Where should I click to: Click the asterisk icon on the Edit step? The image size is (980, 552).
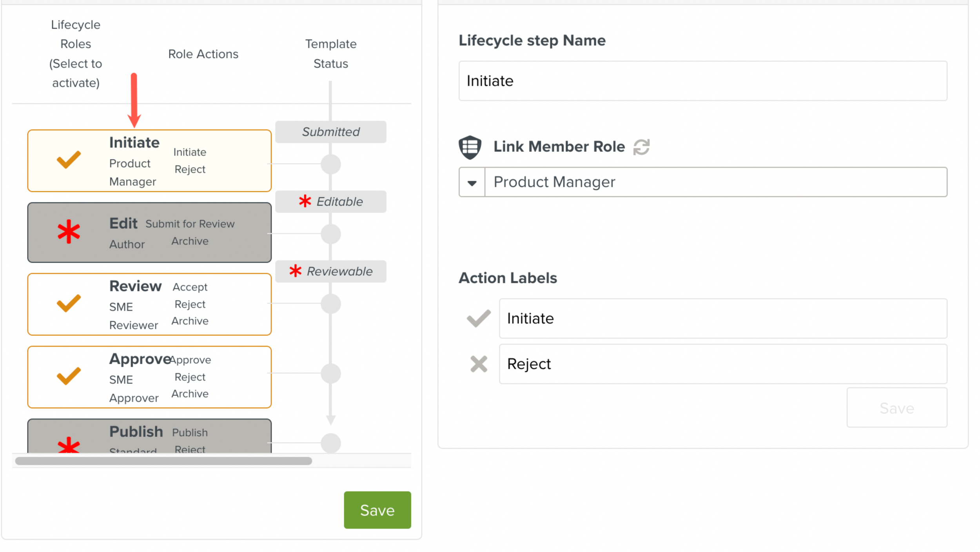pos(69,232)
